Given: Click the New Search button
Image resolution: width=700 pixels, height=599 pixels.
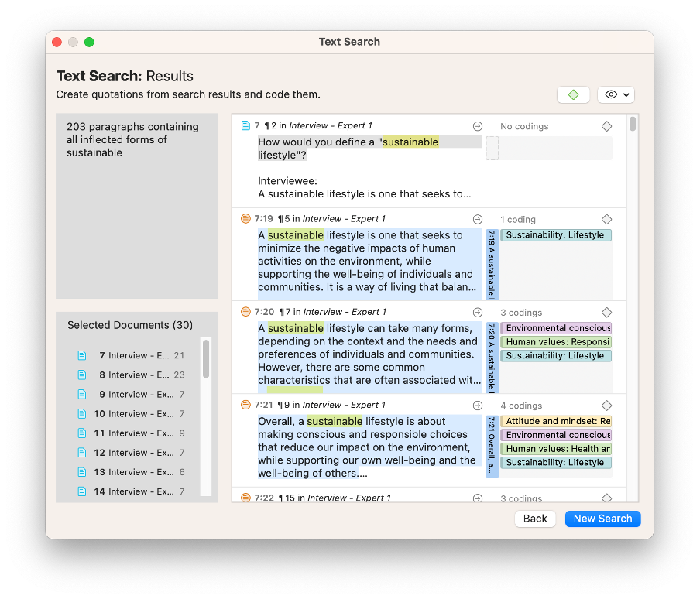Looking at the screenshot, I should 602,519.
